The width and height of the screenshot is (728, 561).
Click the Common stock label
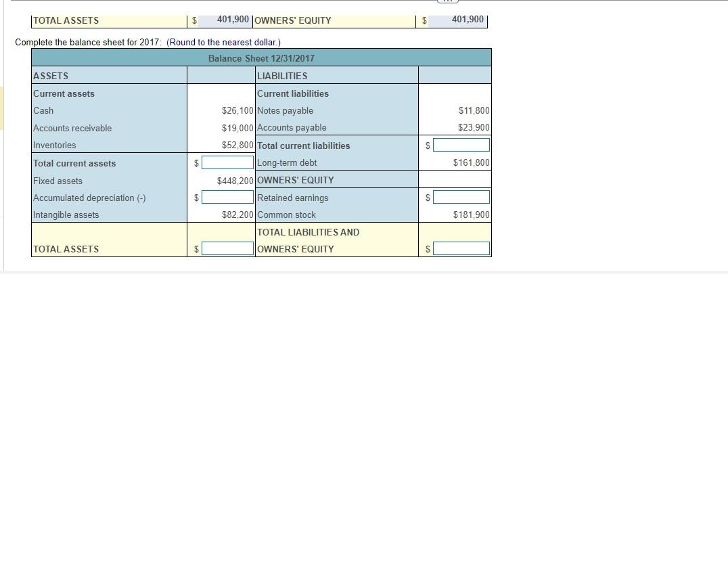click(286, 215)
